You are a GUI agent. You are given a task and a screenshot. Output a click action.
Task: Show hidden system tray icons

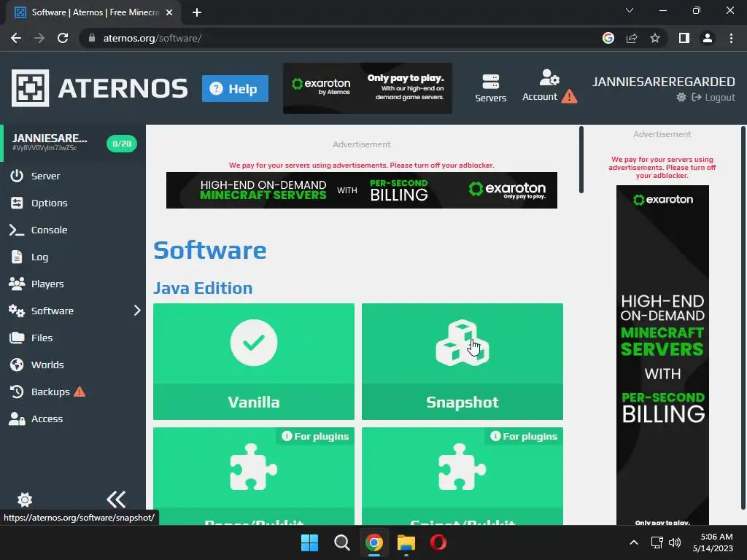tap(634, 542)
